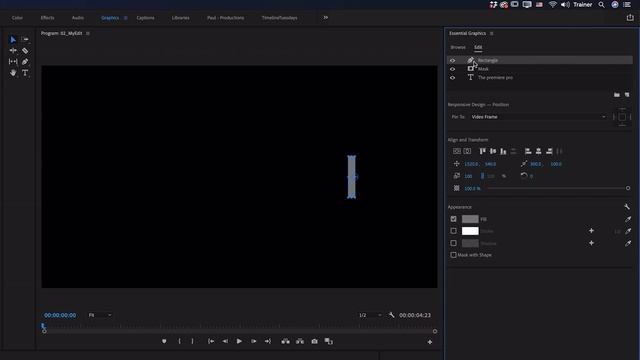This screenshot has width=640, height=360.
Task: Click the Align Left icon
Action: pos(528,151)
